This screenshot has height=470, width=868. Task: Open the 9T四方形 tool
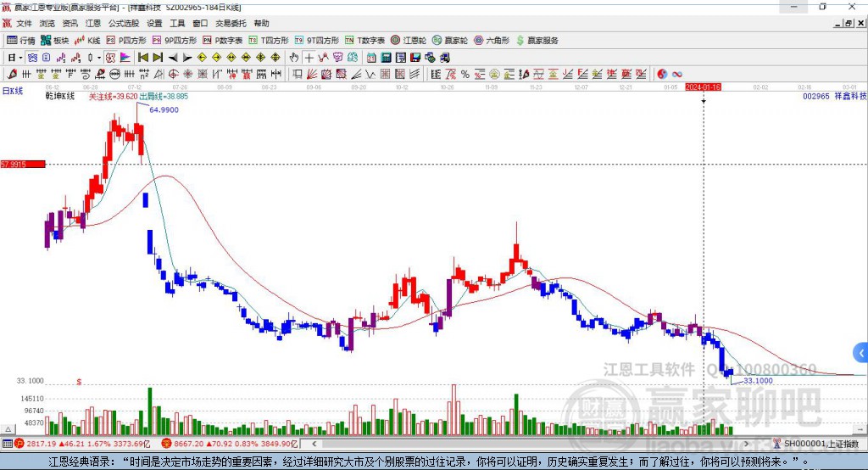[317, 41]
